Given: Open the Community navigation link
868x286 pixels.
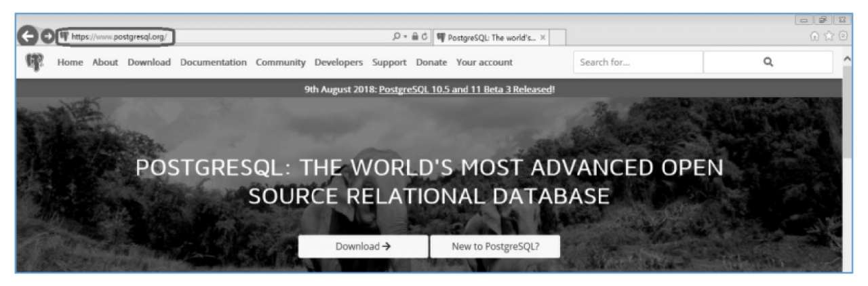Looking at the screenshot, I should click(281, 62).
